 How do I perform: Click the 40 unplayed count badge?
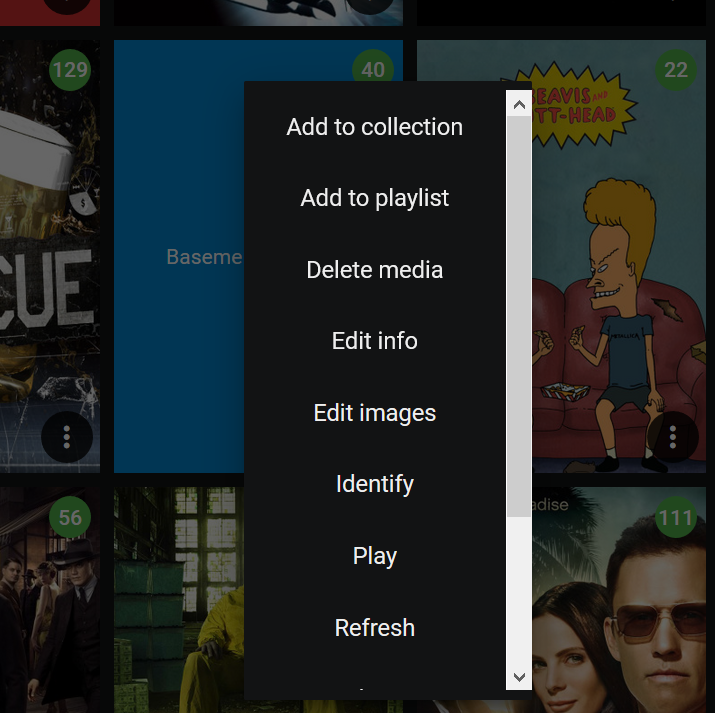[373, 67]
